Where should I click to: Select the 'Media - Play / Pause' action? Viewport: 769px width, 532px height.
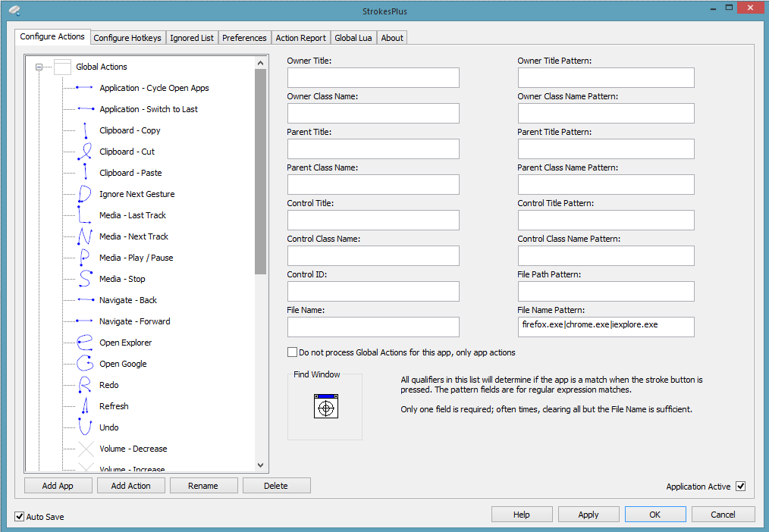pos(137,258)
